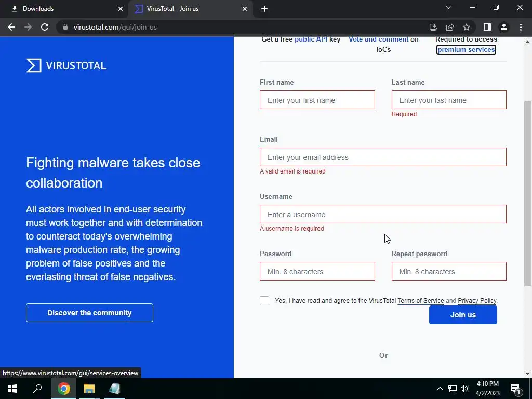
Task: Open the notification center icon
Action: point(515,390)
